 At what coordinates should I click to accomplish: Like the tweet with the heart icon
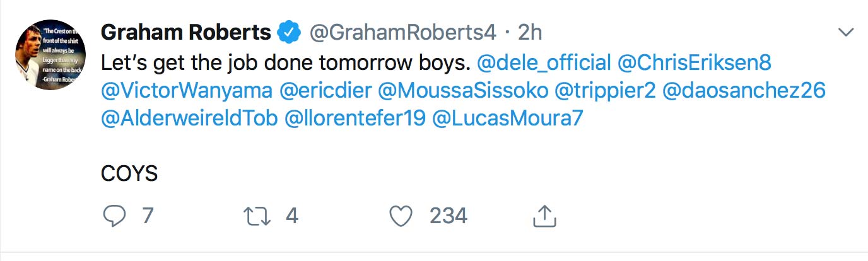tap(401, 217)
